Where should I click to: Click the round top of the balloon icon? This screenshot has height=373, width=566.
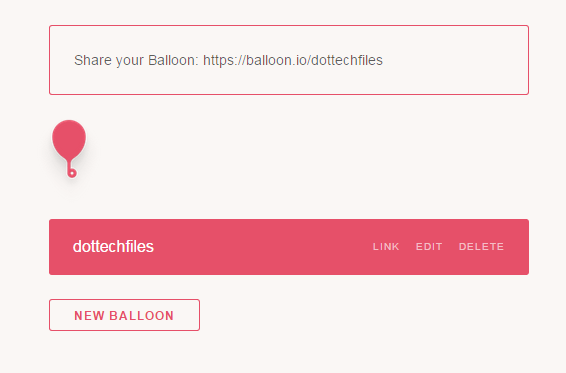69,139
